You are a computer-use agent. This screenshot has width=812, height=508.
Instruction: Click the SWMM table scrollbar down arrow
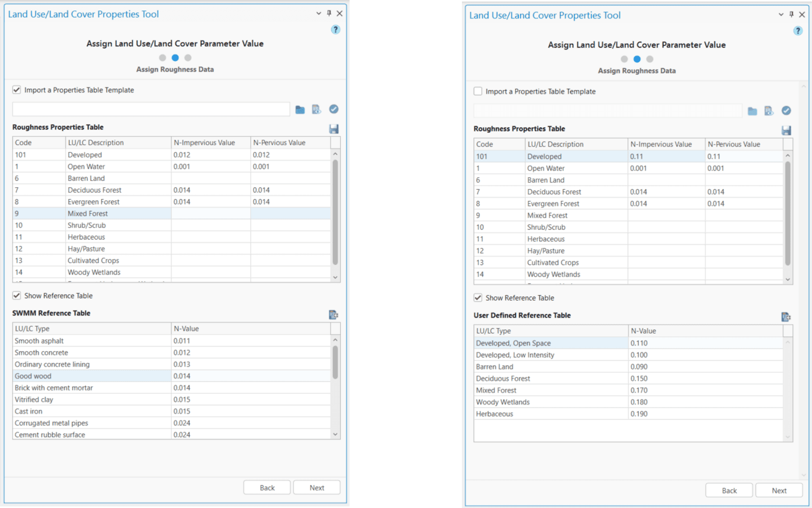tap(336, 435)
